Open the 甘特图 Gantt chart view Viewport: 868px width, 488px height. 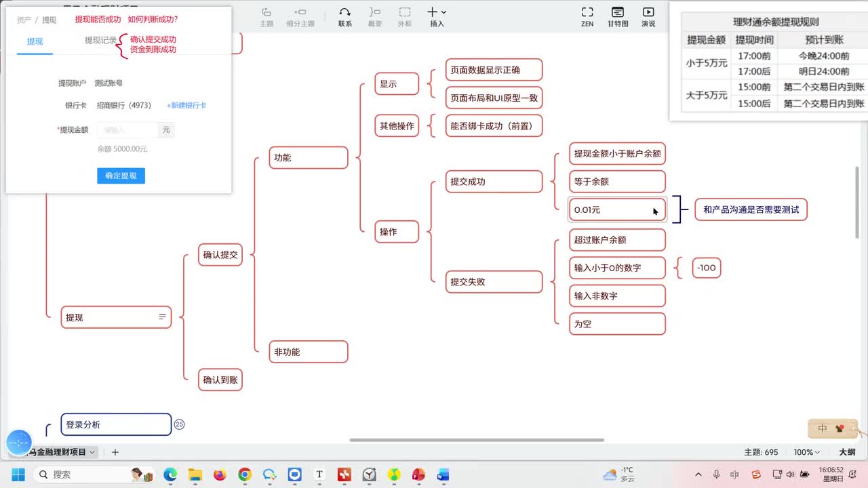click(617, 17)
